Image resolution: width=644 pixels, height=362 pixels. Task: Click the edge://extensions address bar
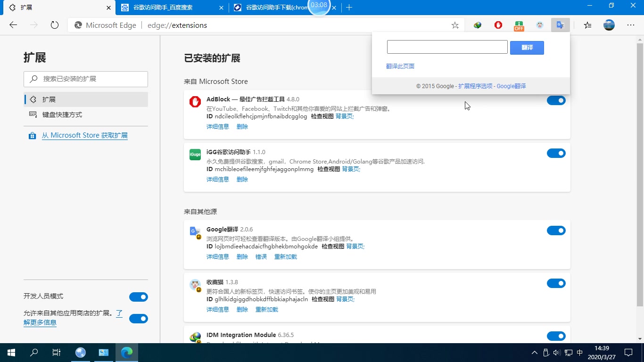tap(266, 25)
